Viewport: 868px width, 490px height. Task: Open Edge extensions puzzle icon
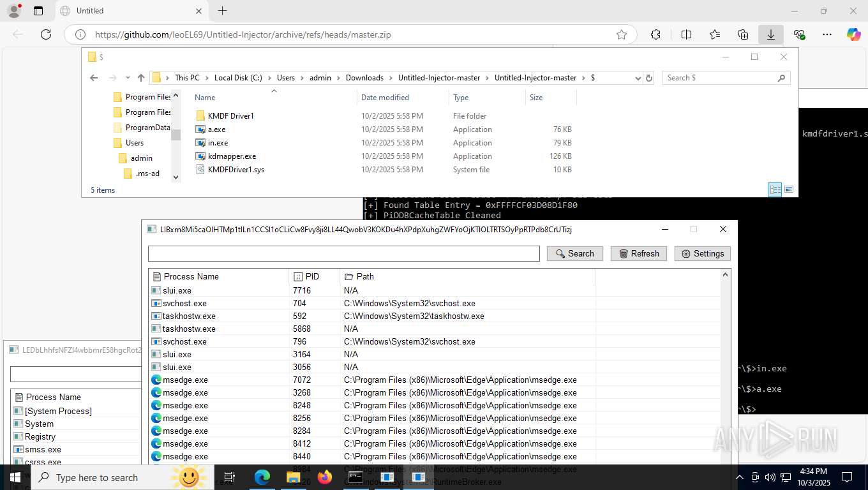[655, 35]
